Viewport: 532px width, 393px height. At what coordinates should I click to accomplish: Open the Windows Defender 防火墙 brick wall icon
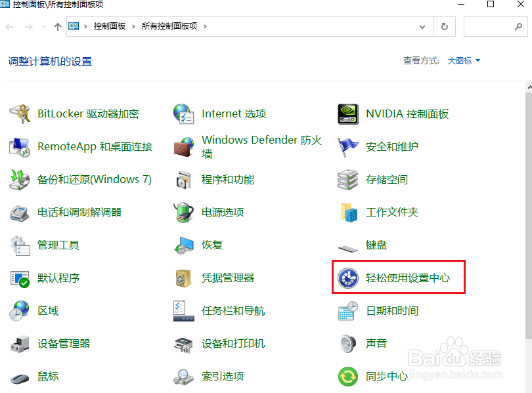[183, 147]
